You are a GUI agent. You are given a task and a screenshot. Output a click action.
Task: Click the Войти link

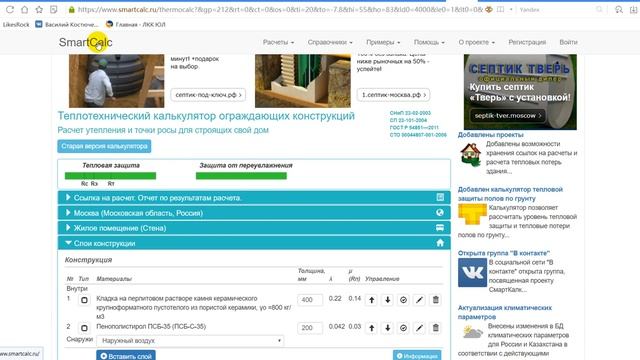(568, 42)
